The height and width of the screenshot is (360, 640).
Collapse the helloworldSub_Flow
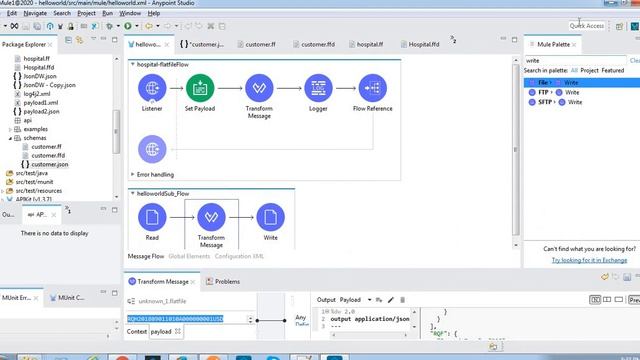pyautogui.click(x=133, y=193)
